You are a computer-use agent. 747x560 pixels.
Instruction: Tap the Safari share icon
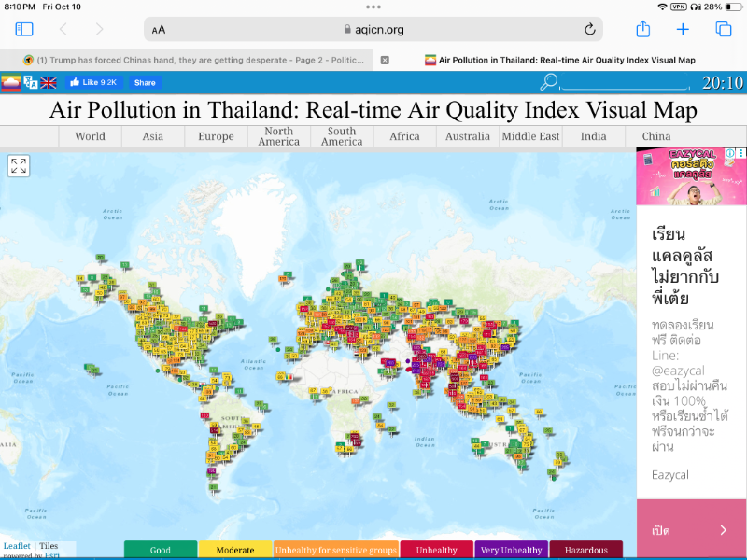642,30
